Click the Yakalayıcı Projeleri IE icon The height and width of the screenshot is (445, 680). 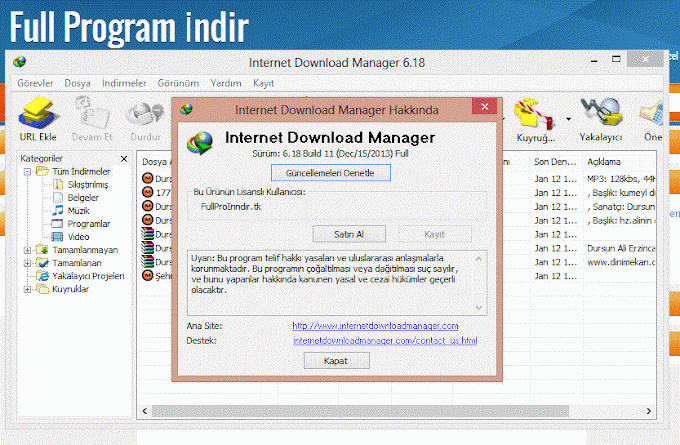point(42,276)
